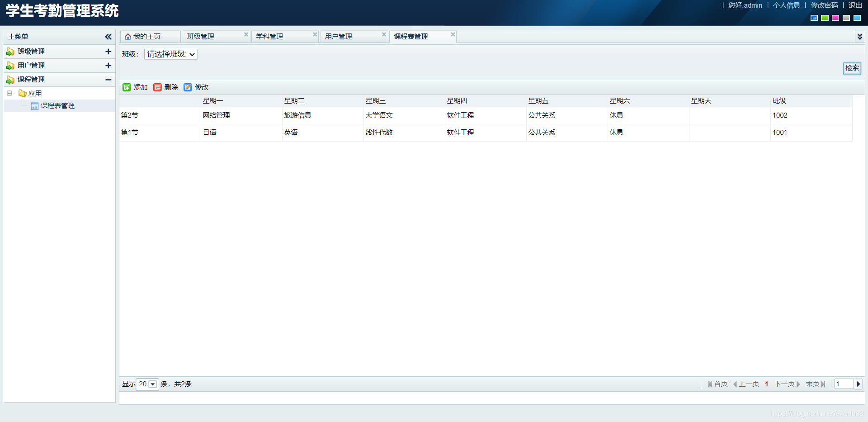Close the 学科管理 tab
Image resolution: width=868 pixels, height=422 pixels.
[x=315, y=34]
